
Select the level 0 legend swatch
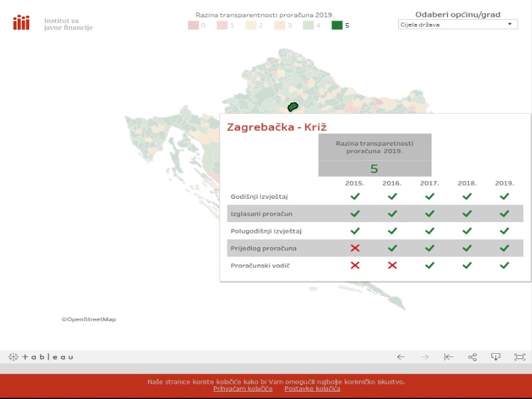pyautogui.click(x=194, y=25)
